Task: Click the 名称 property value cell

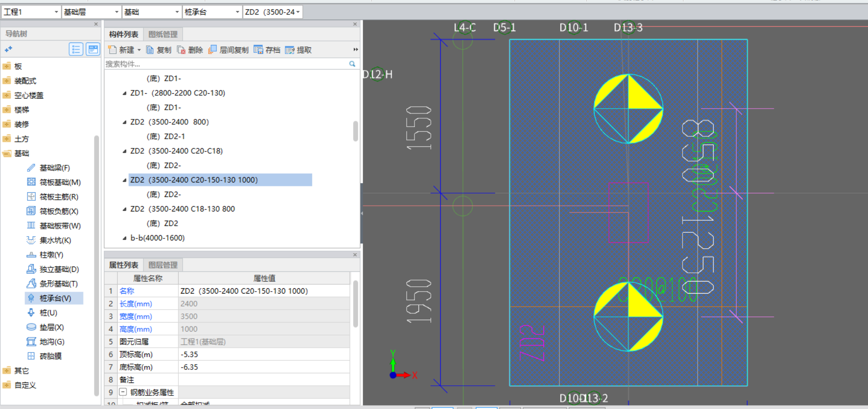Action: click(x=264, y=291)
